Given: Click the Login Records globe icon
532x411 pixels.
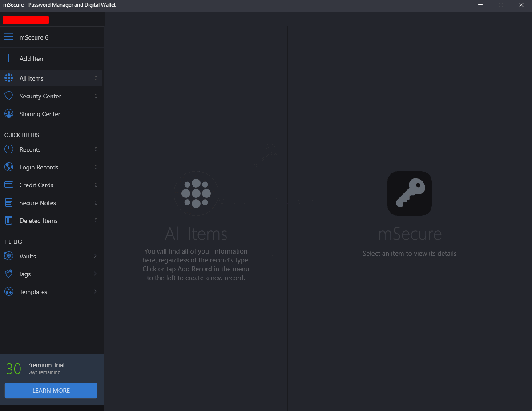Looking at the screenshot, I should (9, 167).
